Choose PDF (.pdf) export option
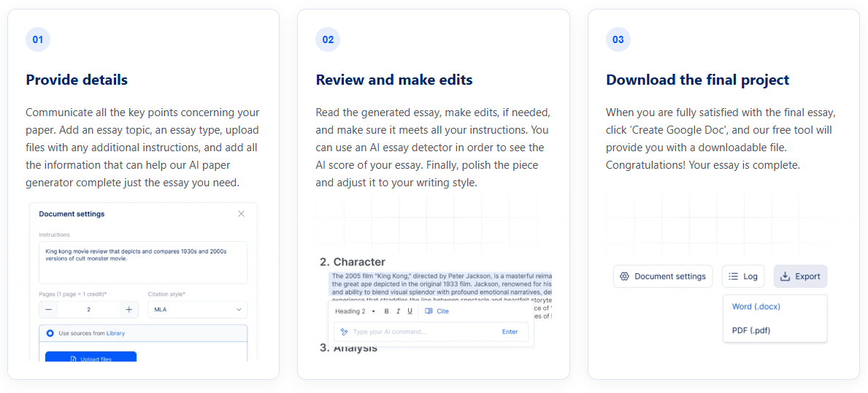This screenshot has height=393, width=868. 751,330
